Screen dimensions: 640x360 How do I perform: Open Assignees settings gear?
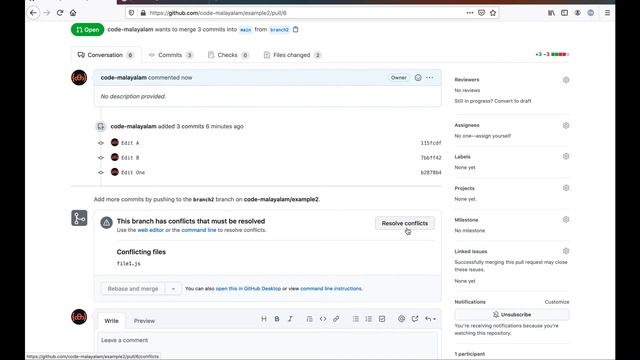point(566,125)
